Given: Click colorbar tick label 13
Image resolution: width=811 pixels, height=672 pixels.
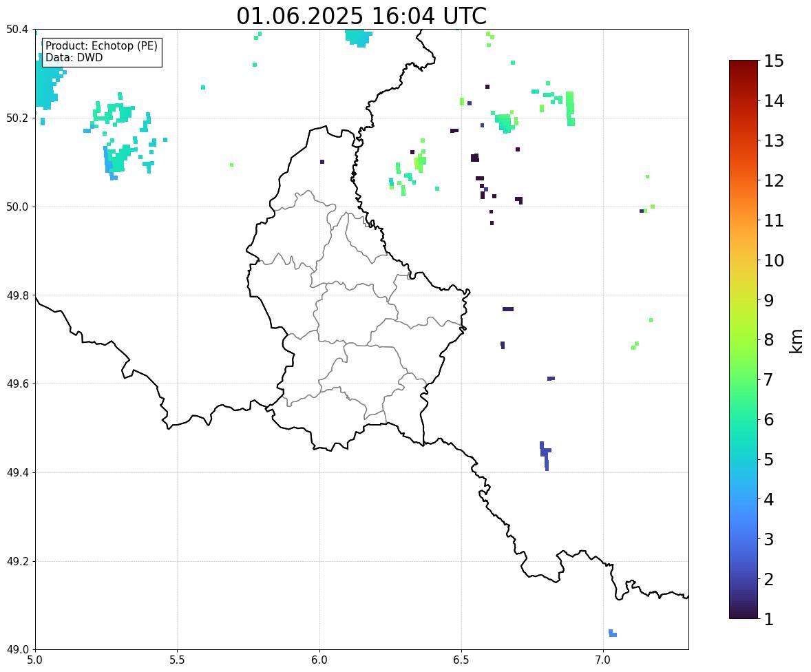Looking at the screenshot, I should pos(774,140).
